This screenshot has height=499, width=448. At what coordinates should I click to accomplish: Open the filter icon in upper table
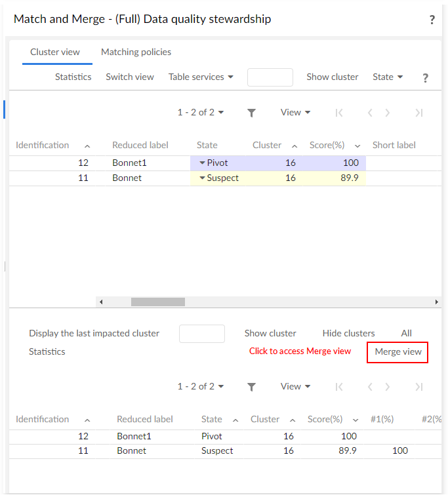coord(251,113)
